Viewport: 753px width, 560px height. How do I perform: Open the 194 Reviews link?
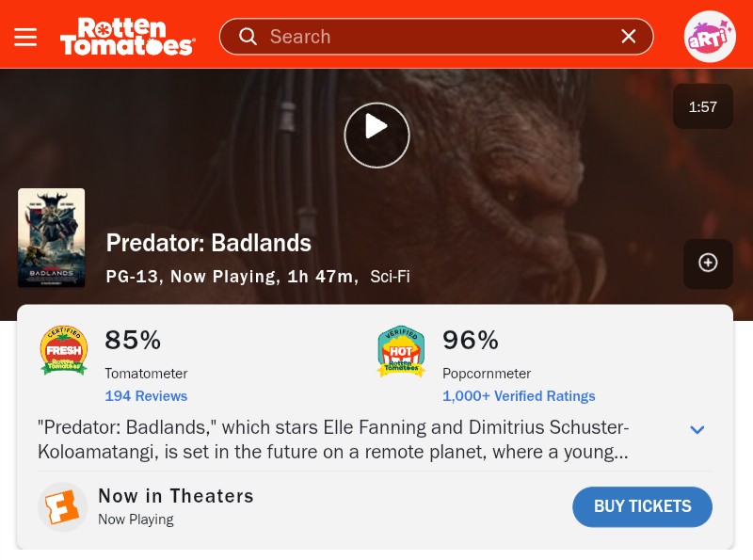point(146,396)
